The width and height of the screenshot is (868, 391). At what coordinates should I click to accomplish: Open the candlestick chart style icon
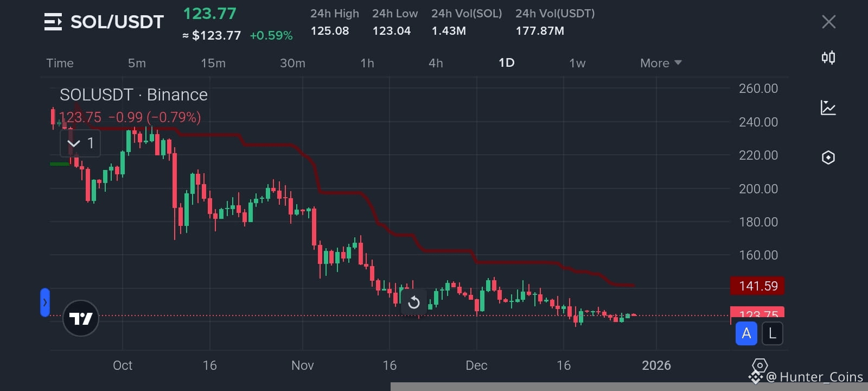coord(828,58)
